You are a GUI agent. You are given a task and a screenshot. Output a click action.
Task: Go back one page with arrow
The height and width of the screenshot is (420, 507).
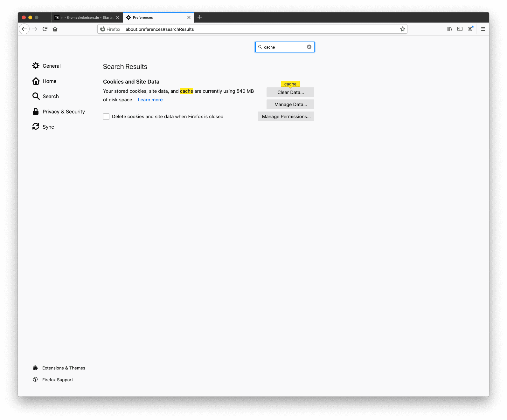click(x=24, y=29)
